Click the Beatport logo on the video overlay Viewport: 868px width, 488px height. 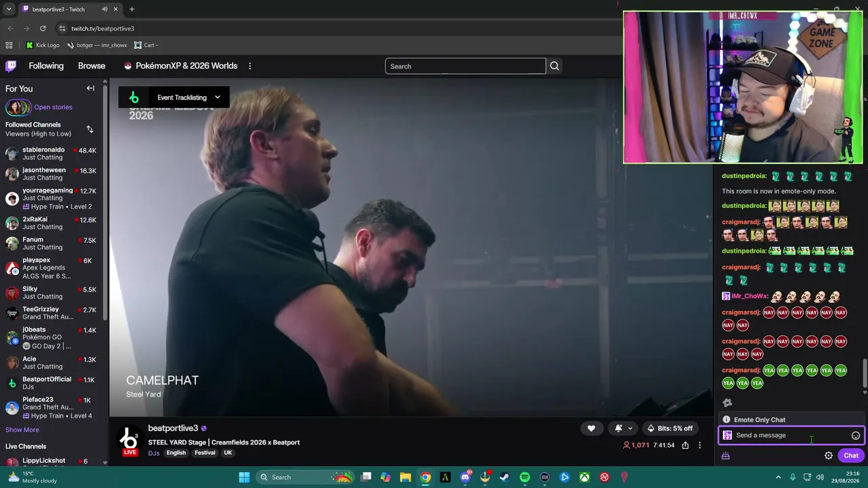click(x=134, y=98)
